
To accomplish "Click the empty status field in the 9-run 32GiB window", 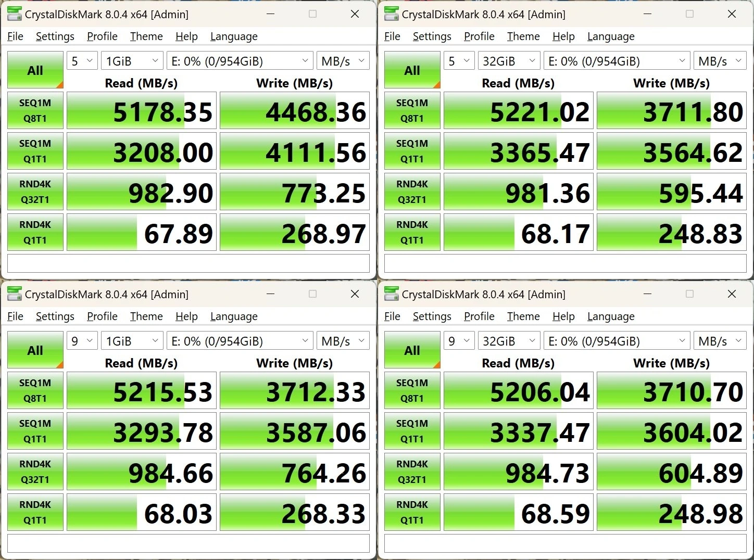I will pyautogui.click(x=565, y=543).
